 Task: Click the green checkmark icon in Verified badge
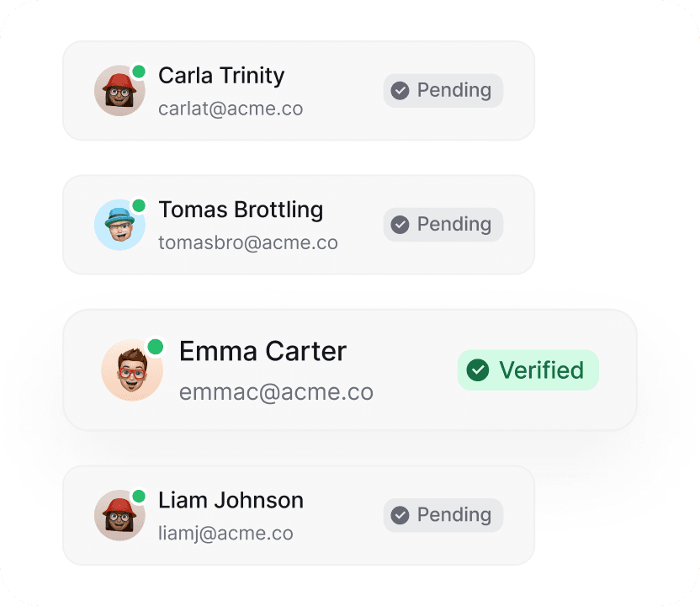point(478,370)
